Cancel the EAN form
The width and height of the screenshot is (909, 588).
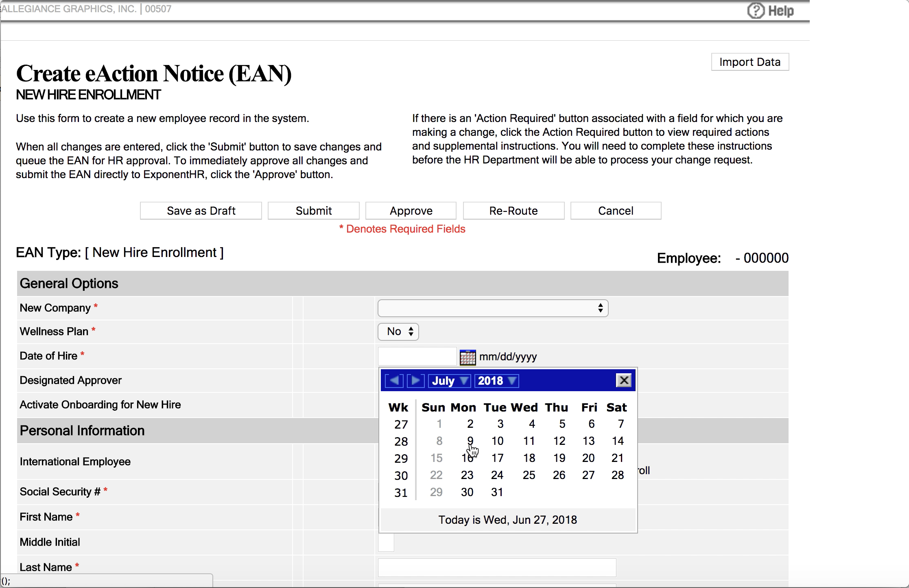[616, 211]
